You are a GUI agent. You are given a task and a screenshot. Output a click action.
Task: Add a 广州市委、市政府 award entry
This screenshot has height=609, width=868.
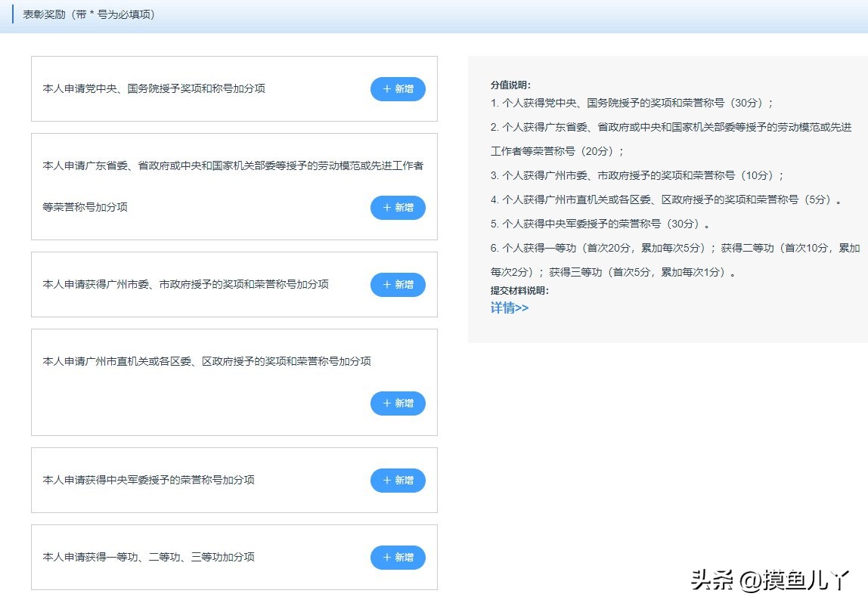[x=398, y=285]
